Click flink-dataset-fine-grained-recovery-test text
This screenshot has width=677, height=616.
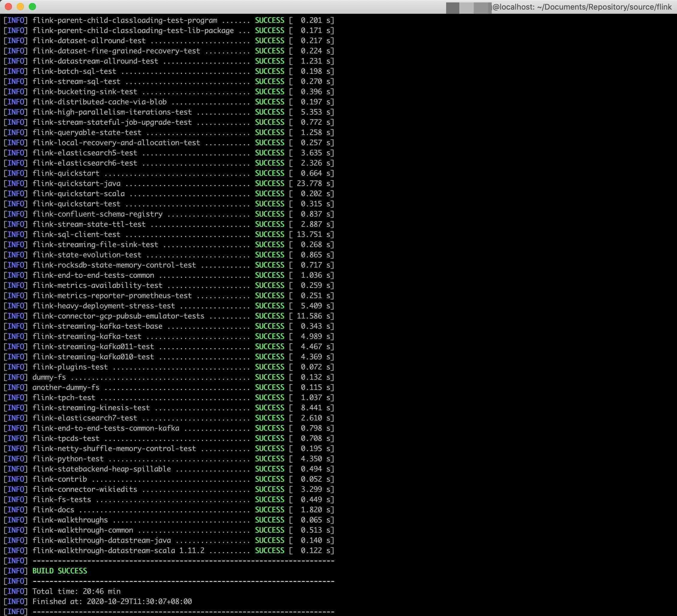tap(116, 51)
